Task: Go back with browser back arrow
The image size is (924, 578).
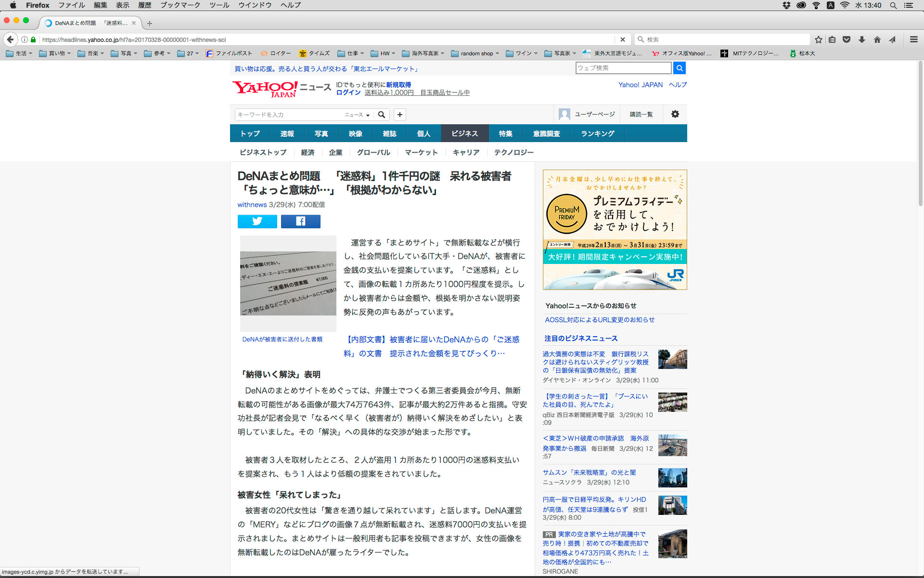Action: [10, 39]
